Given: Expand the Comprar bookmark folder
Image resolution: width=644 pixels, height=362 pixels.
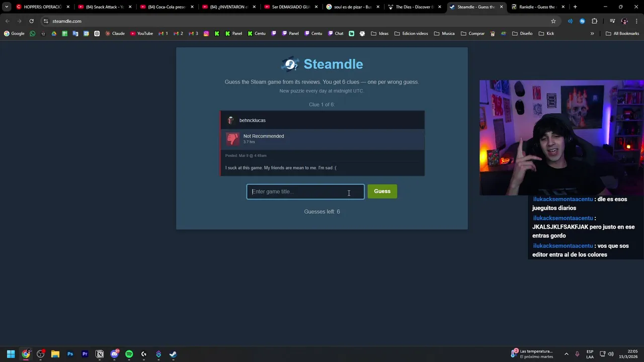Looking at the screenshot, I should click(472, 34).
